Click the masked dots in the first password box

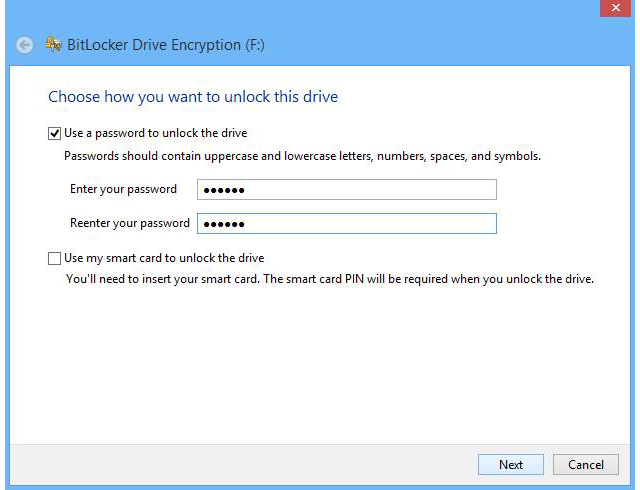pos(222,190)
